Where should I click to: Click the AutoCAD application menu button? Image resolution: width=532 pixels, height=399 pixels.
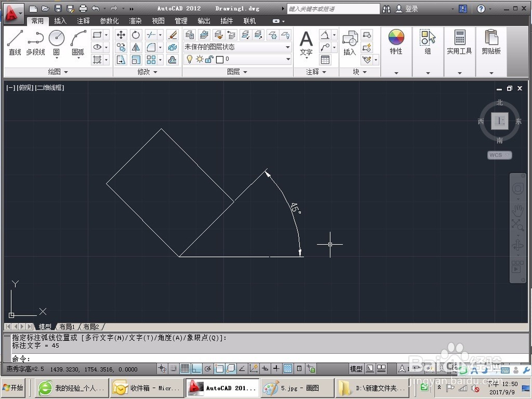pyautogui.click(x=13, y=14)
